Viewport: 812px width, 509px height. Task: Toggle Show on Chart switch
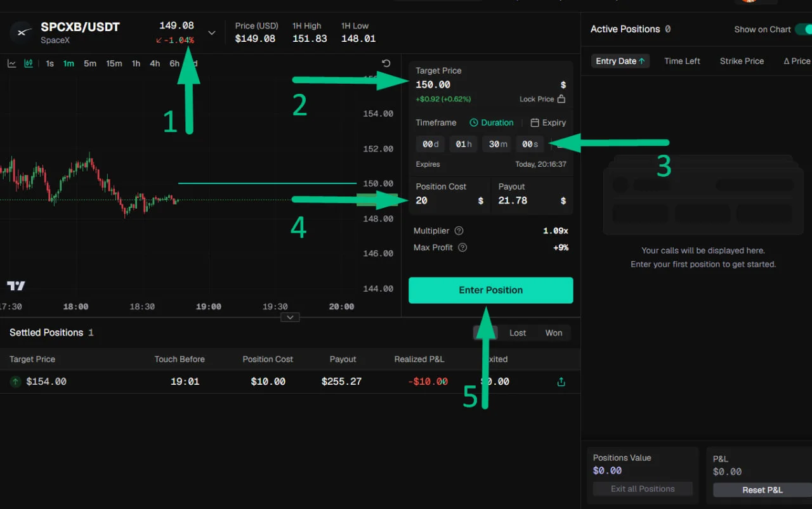(804, 29)
